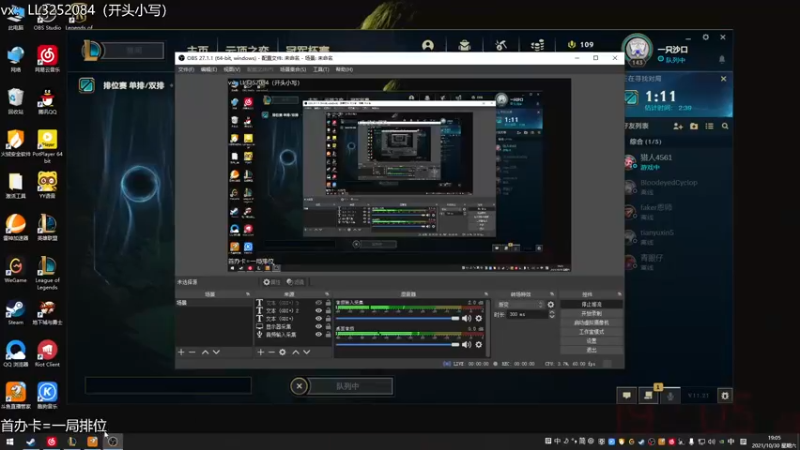Switch to League of Legends in taskbar

point(72,441)
